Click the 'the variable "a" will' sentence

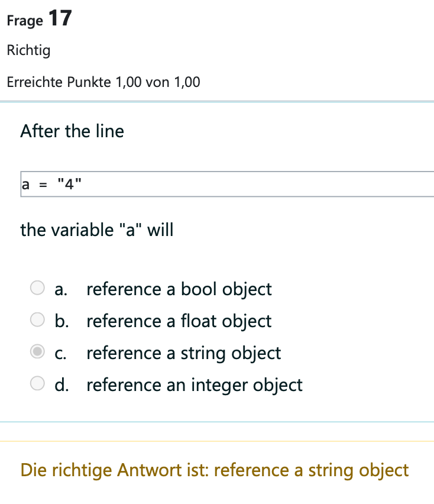(96, 230)
